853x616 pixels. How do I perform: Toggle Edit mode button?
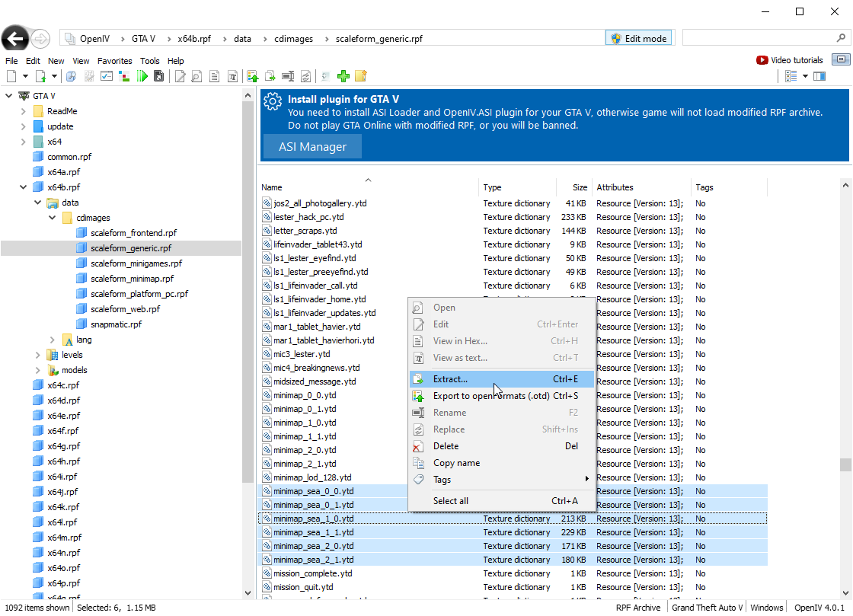tap(638, 38)
